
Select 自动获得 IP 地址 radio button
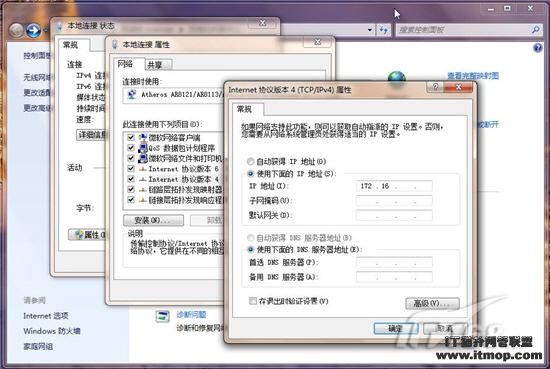pos(250,161)
